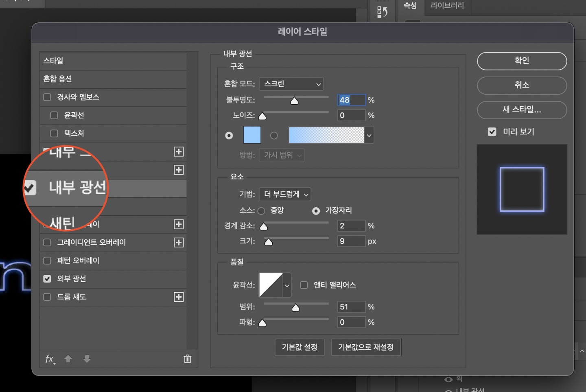This screenshot has width=586, height=392.
Task: Uncheck the 외부 광선 checkbox
Action: (x=47, y=279)
